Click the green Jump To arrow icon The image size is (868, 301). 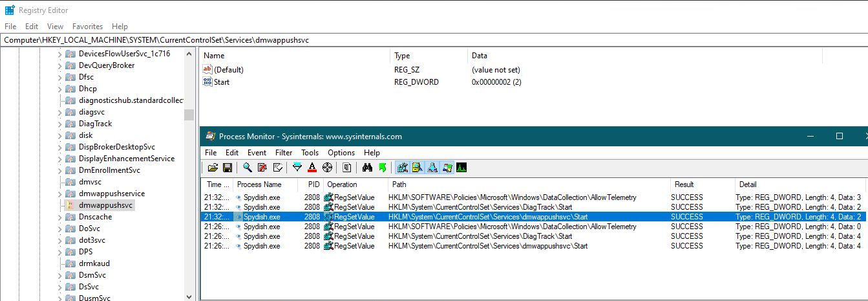pyautogui.click(x=383, y=168)
